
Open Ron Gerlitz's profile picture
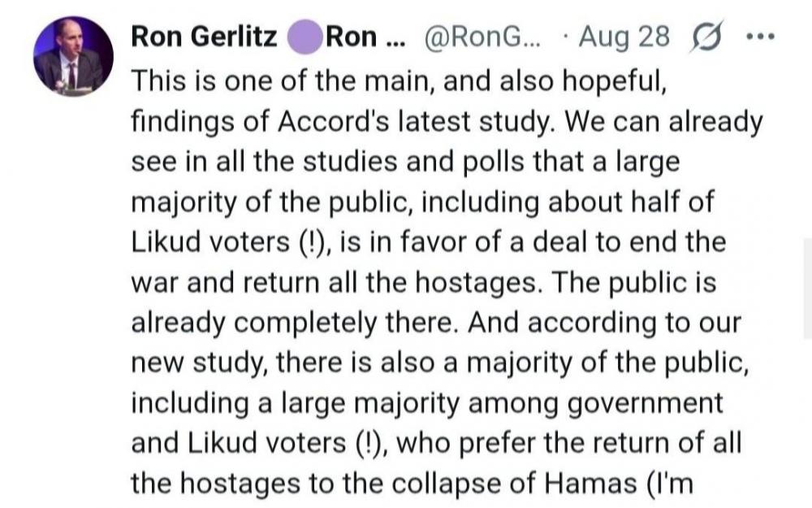pos(73,57)
